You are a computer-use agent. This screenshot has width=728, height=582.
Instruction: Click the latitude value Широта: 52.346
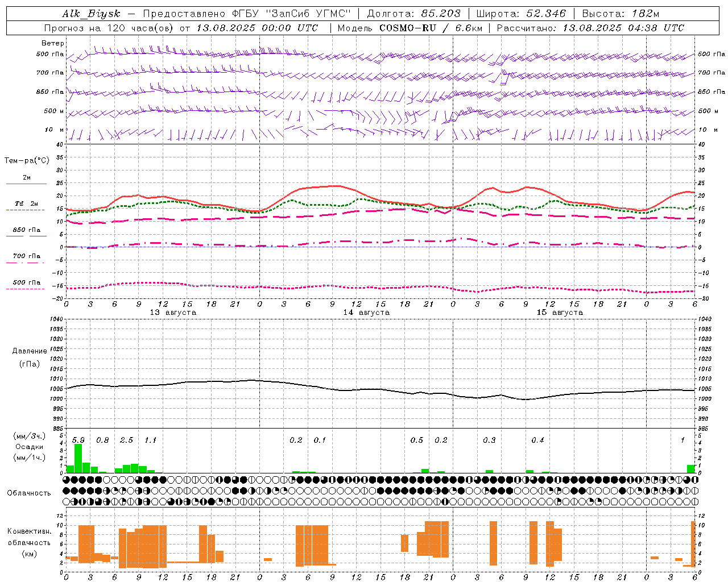[522, 14]
